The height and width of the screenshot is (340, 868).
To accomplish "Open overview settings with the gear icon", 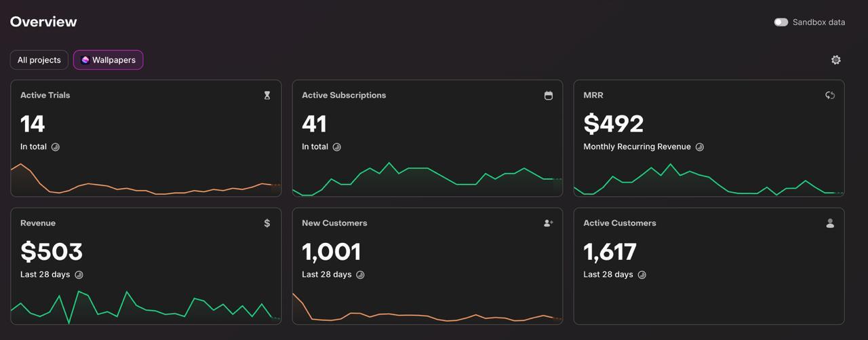I will 836,60.
